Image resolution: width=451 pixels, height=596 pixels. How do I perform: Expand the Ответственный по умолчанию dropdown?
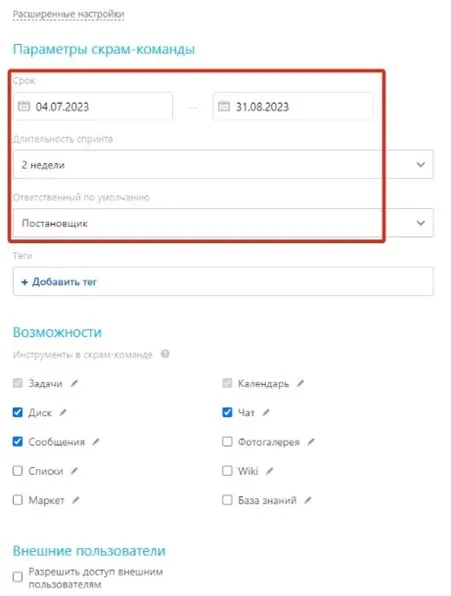(223, 223)
